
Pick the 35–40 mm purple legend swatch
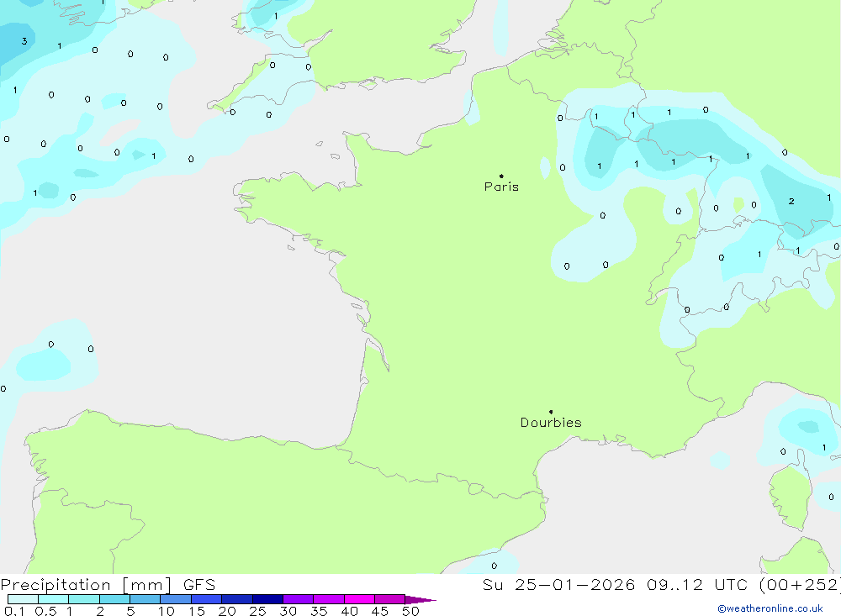click(329, 599)
